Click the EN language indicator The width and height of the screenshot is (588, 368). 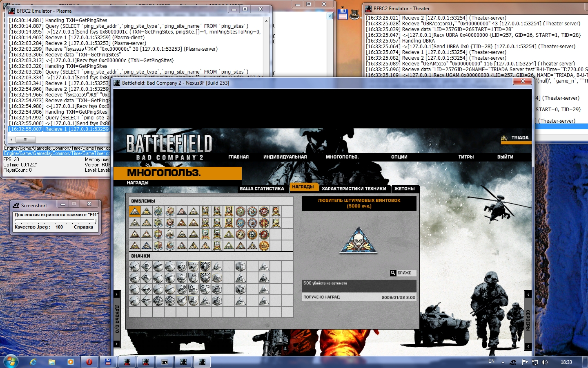point(491,361)
